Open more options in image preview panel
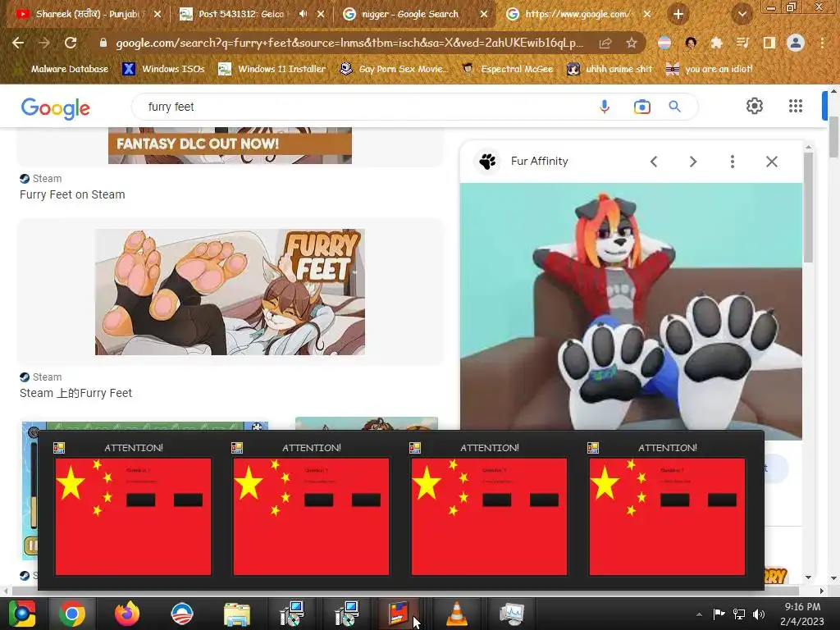 pyautogui.click(x=733, y=162)
